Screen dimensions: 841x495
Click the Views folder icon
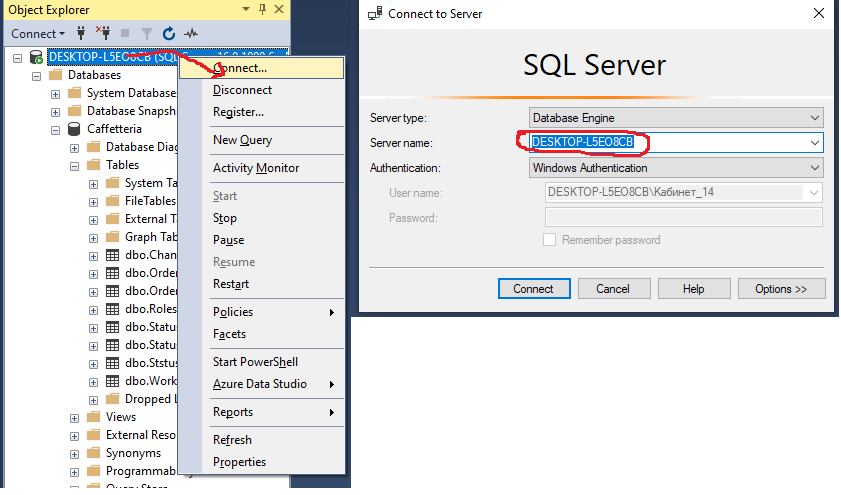coord(93,417)
